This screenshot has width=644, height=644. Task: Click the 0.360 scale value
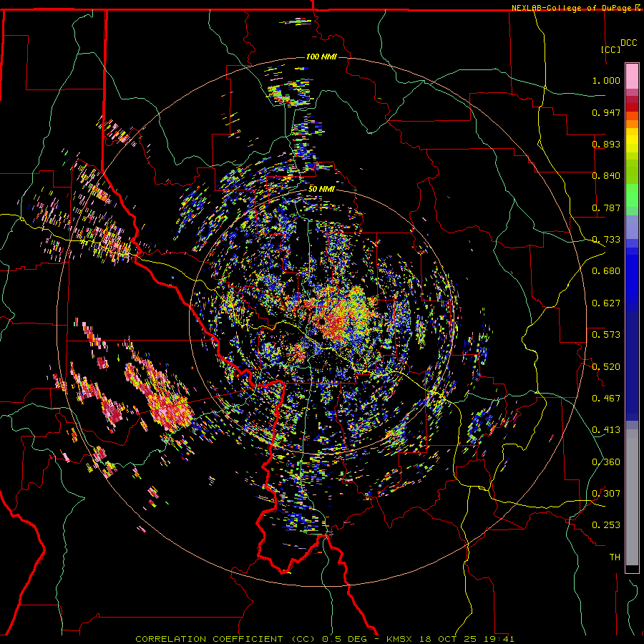tap(606, 462)
